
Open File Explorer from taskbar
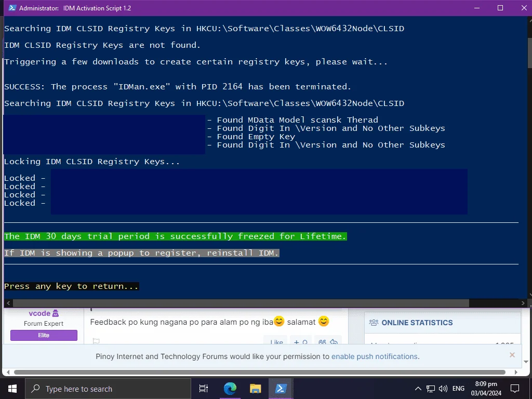click(x=255, y=389)
